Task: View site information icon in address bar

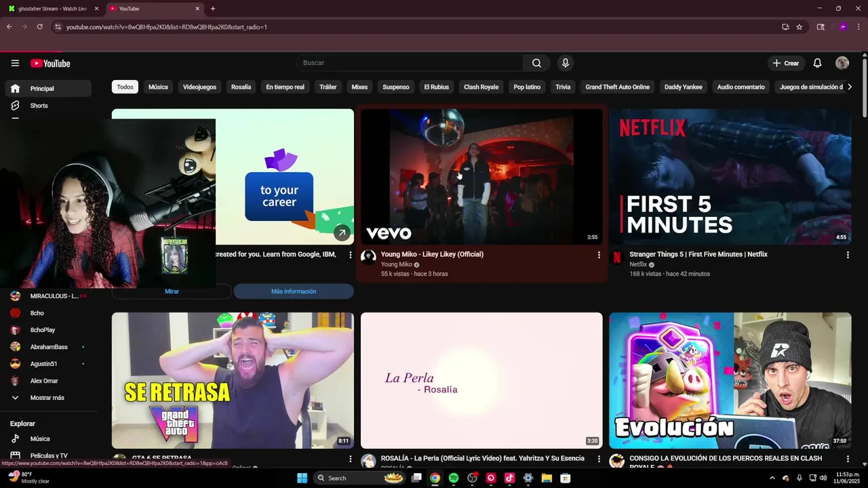Action: (x=58, y=27)
